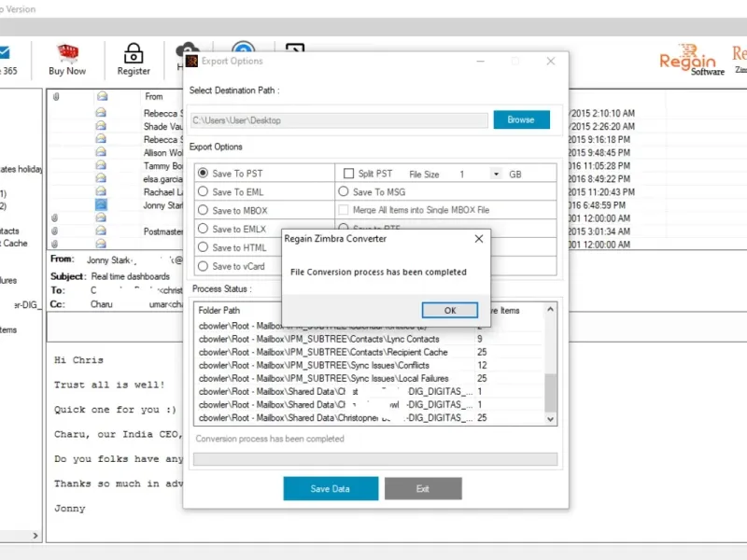Click the Browse button for destination path

pyautogui.click(x=521, y=119)
